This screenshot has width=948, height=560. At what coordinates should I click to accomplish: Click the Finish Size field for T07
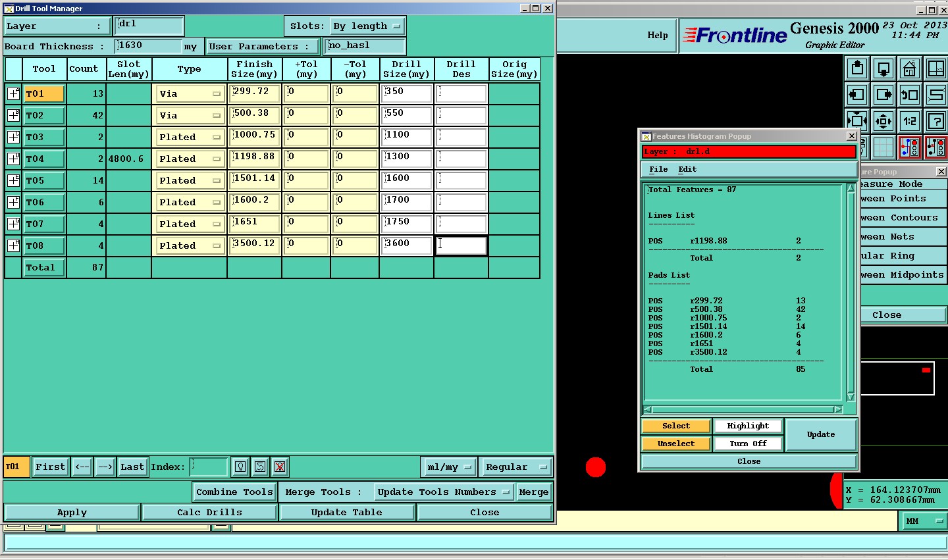click(x=255, y=224)
